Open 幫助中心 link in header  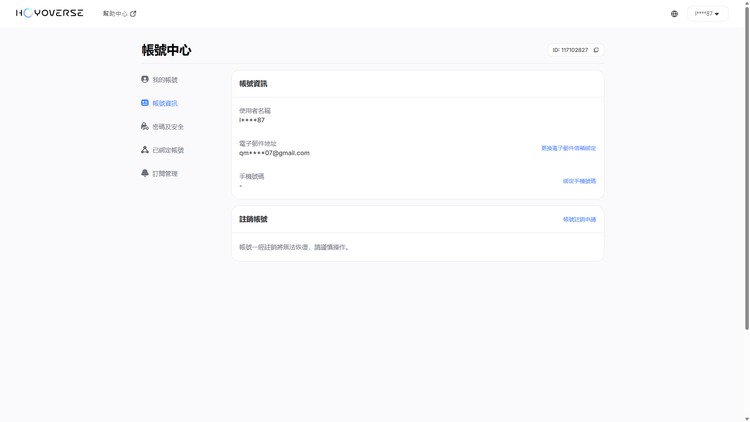tap(115, 14)
